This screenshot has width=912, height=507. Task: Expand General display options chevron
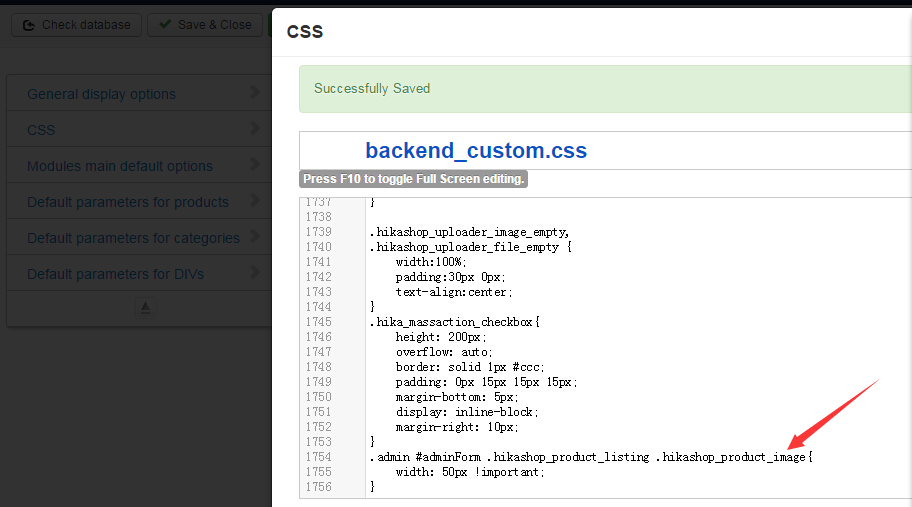coord(256,93)
